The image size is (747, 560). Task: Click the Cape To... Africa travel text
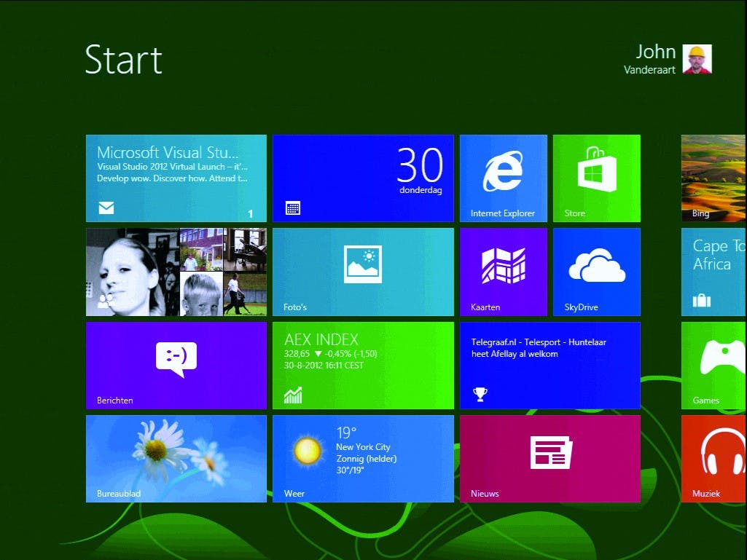[719, 255]
